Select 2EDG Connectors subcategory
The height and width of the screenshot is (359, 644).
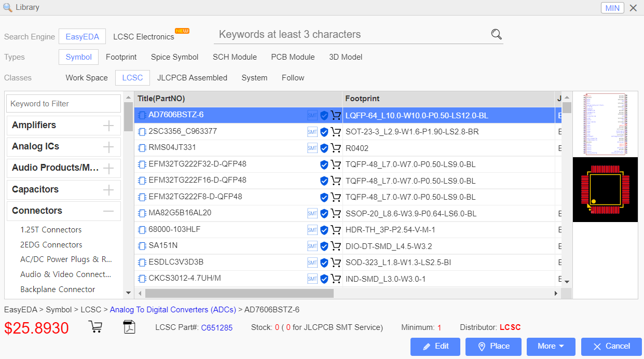pos(51,245)
